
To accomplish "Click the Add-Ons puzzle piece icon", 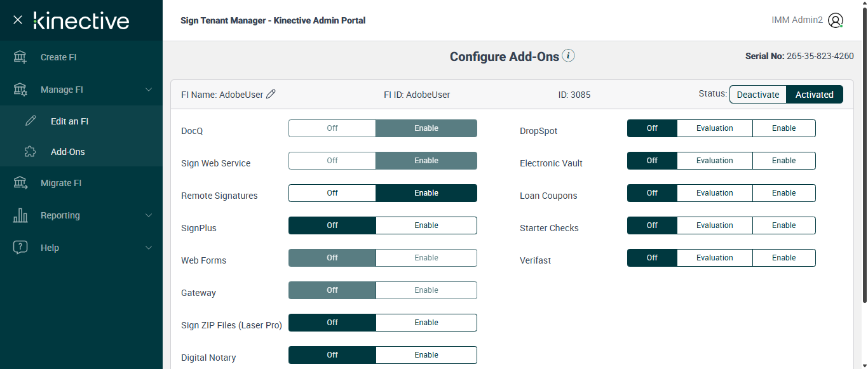I will [30, 152].
